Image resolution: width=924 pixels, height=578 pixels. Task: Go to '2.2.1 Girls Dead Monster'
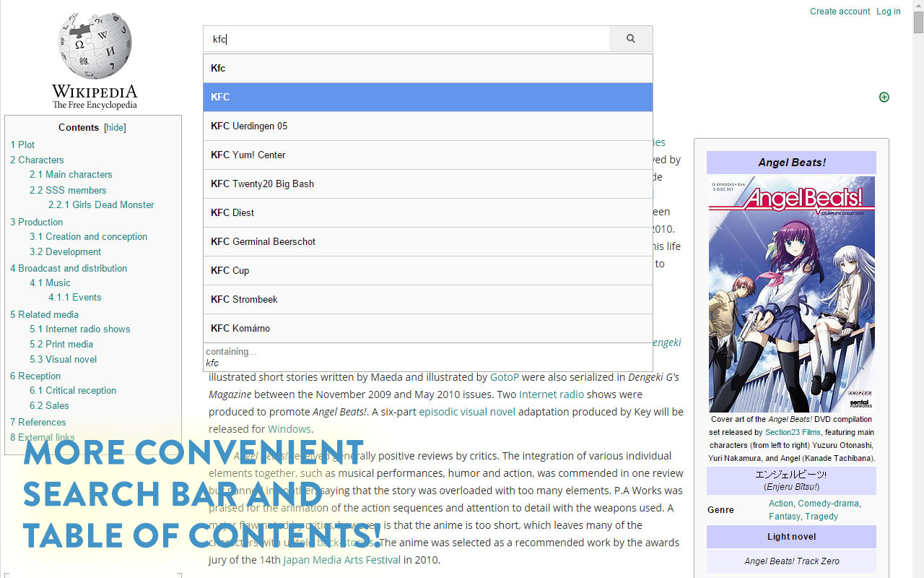click(x=101, y=204)
